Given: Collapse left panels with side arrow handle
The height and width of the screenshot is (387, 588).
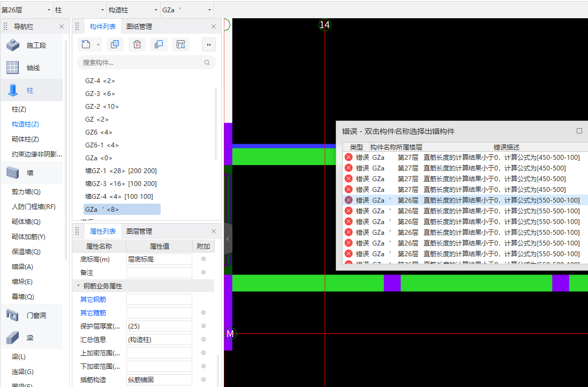Looking at the screenshot, I should [228, 239].
